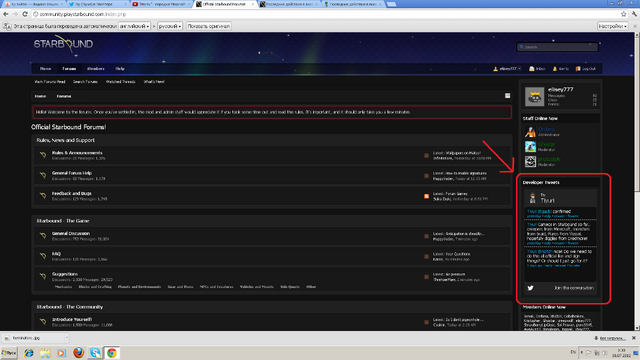Screen dimensions: 640x360
Task: Open the Chrome wrench menu icon
Action: coord(634,14)
